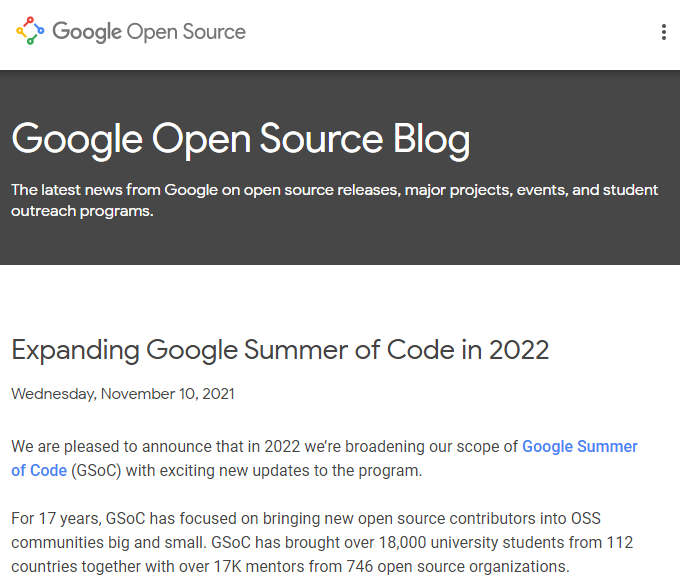Click the post date "Wednesday, November 10, 2021"
The height and width of the screenshot is (581, 680).
tap(123, 394)
